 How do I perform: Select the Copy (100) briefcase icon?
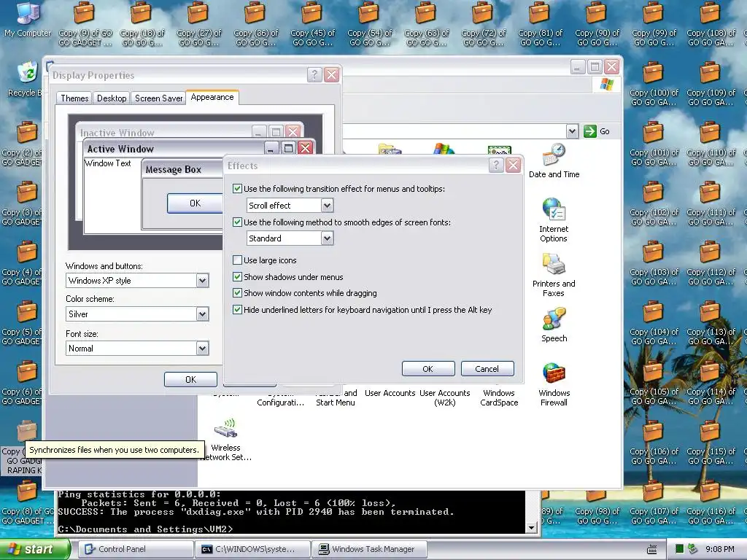pyautogui.click(x=654, y=84)
